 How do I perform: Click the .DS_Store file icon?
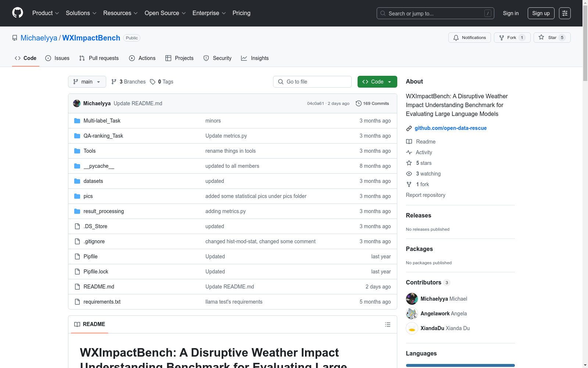[x=77, y=226]
